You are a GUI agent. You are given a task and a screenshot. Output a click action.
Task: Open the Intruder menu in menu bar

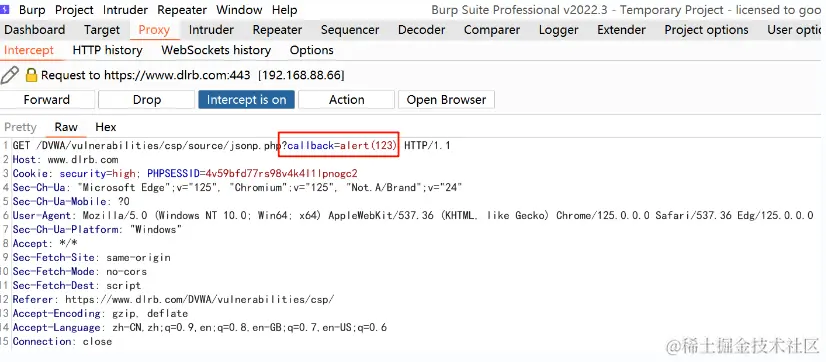125,9
